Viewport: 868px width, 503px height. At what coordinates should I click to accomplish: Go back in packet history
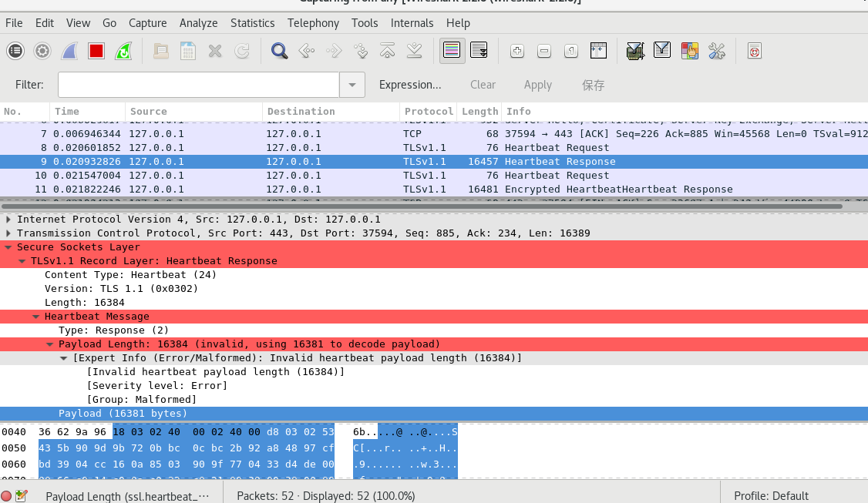(x=307, y=51)
